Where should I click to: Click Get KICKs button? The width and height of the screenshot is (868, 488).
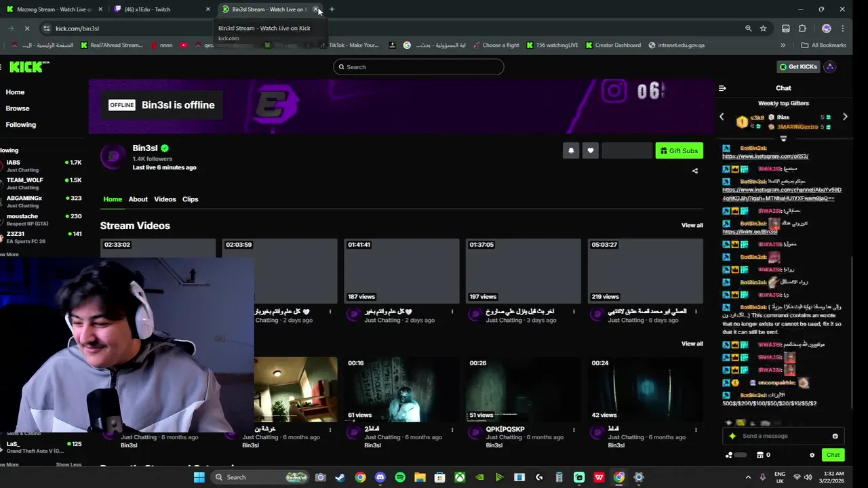(798, 66)
